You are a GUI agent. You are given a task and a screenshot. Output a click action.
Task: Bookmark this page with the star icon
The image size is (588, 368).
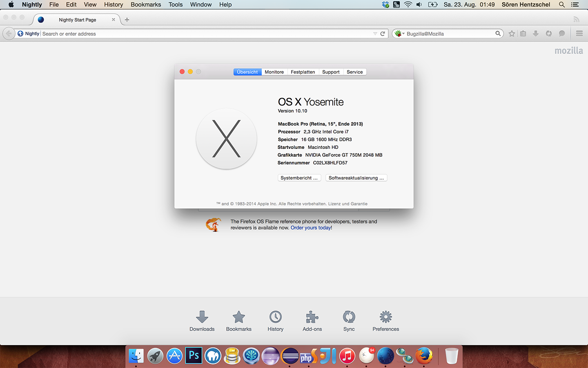pos(512,34)
